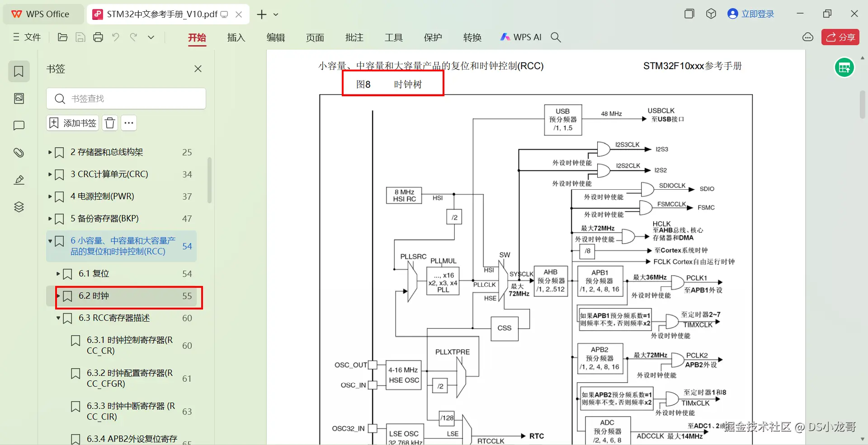Viewport: 868px width, 445px height.
Task: Open the signature pen panel in sidebar
Action: (x=19, y=180)
